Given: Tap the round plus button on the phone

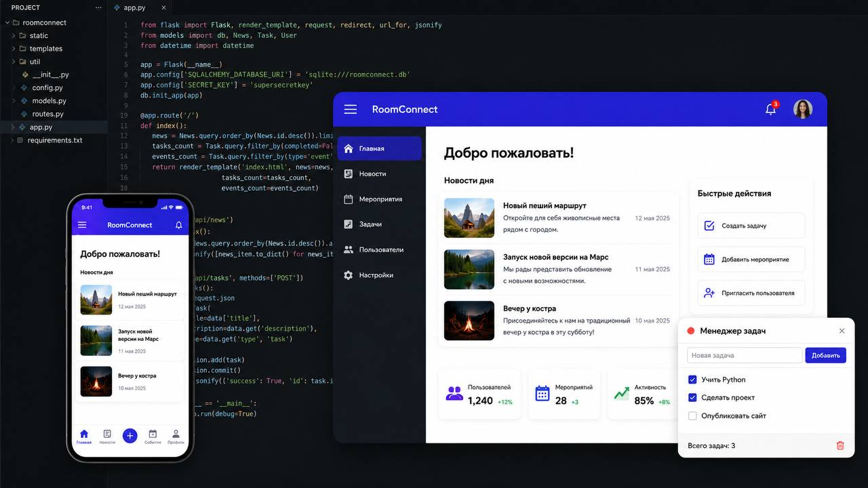Looking at the screenshot, I should (130, 436).
